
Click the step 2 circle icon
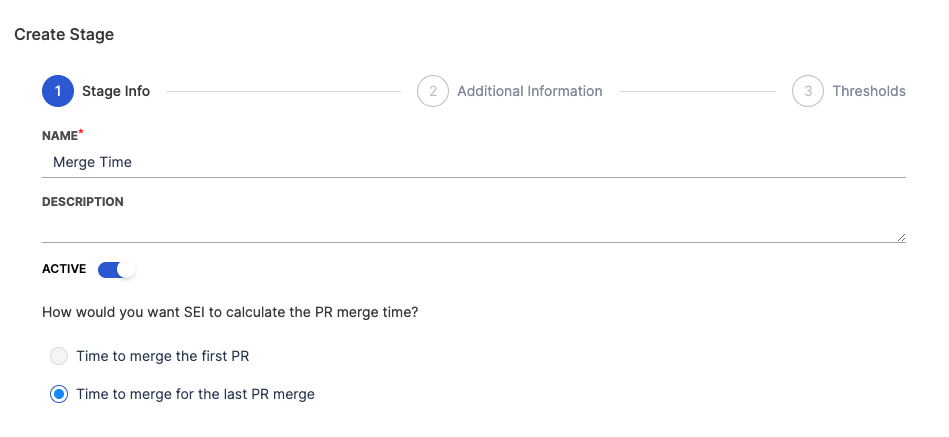point(432,91)
